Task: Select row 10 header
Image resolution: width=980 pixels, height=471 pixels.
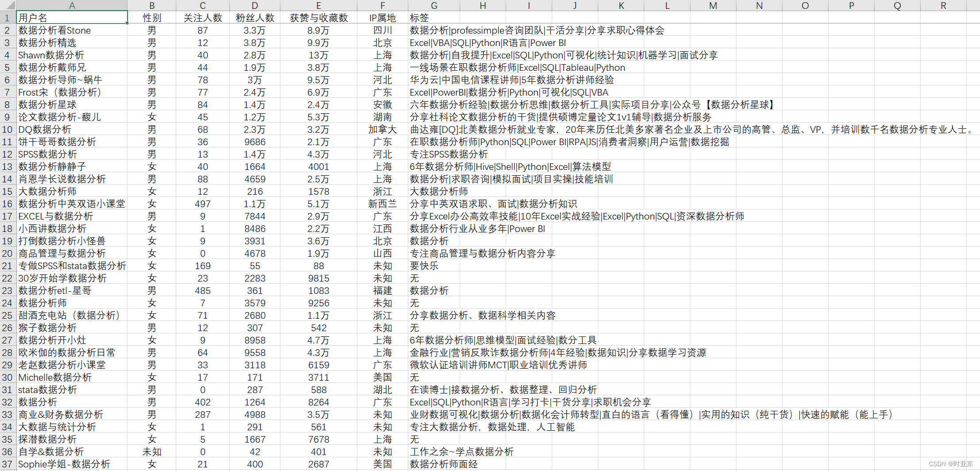Action: 8,130
